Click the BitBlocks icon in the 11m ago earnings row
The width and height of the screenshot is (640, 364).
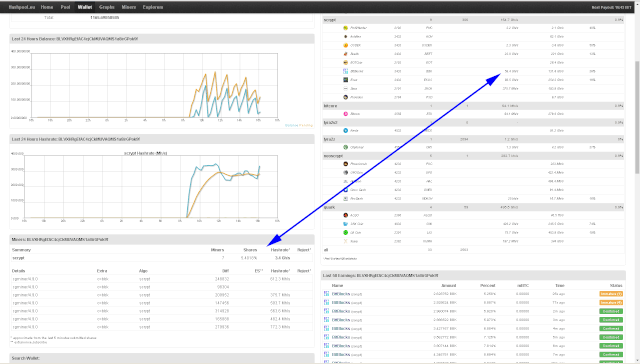(326, 302)
